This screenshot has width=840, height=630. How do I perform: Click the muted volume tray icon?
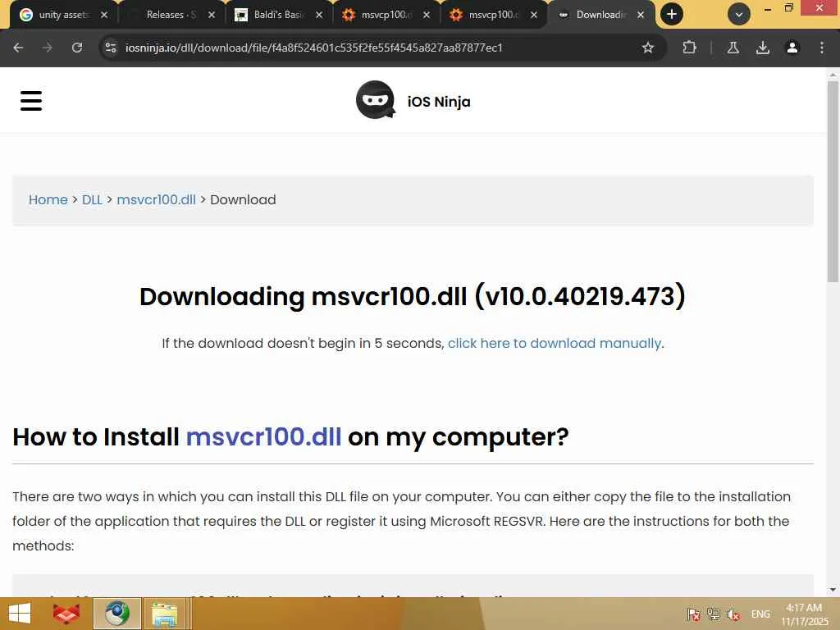(733, 614)
